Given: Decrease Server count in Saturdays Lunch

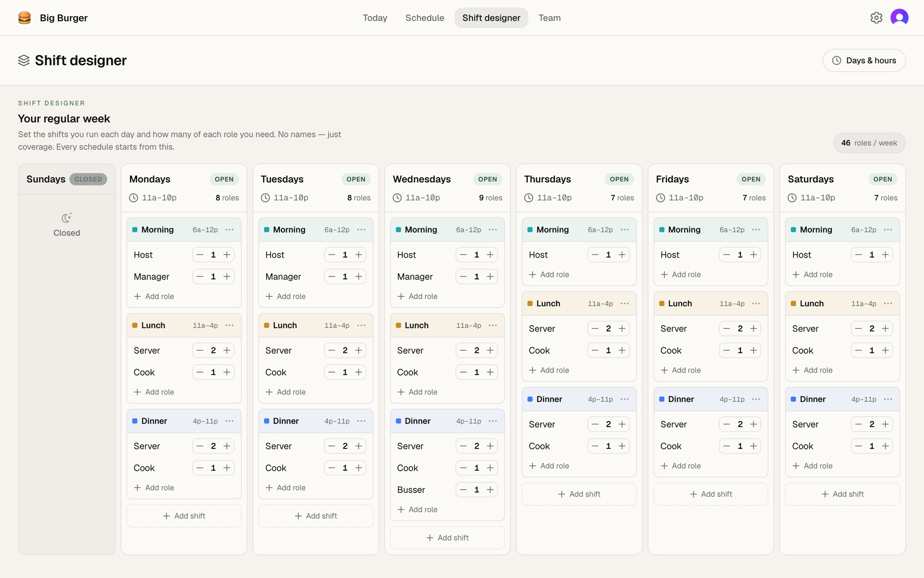Looking at the screenshot, I should tap(858, 329).
